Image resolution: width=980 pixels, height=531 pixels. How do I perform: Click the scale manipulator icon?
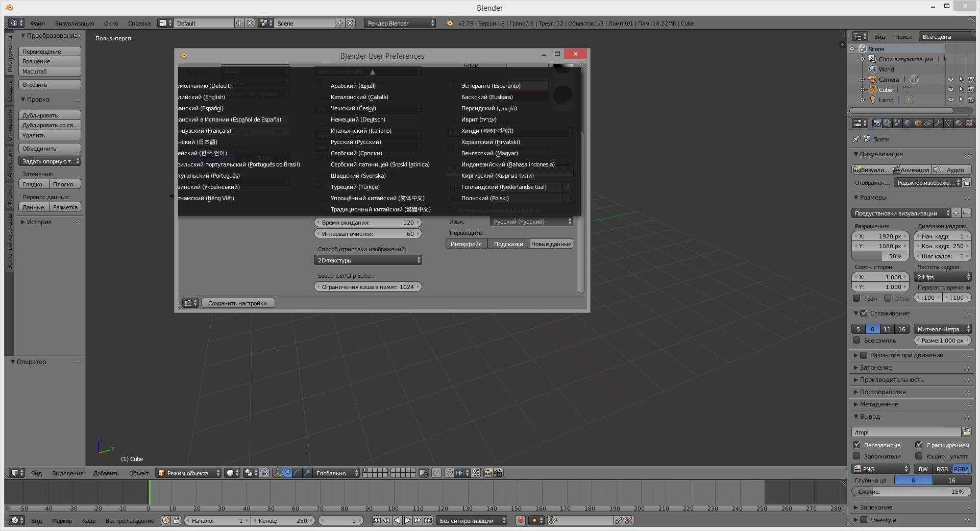coord(307,473)
